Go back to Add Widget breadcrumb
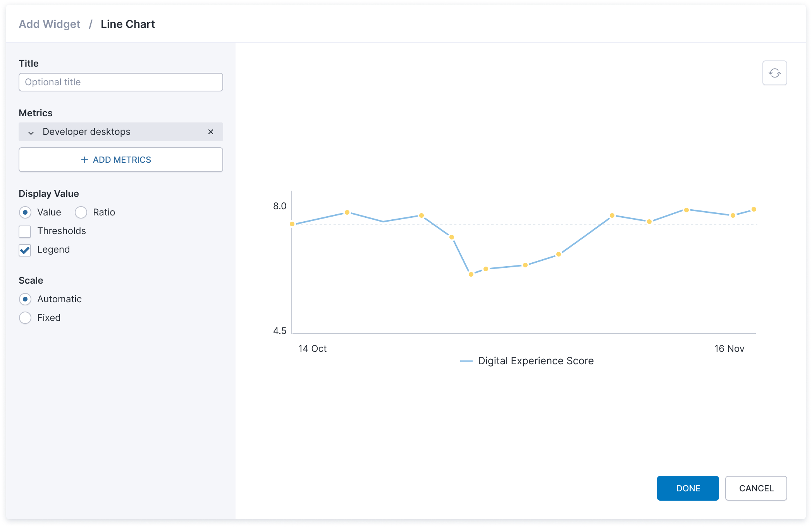The height and width of the screenshot is (527, 812). tap(50, 24)
